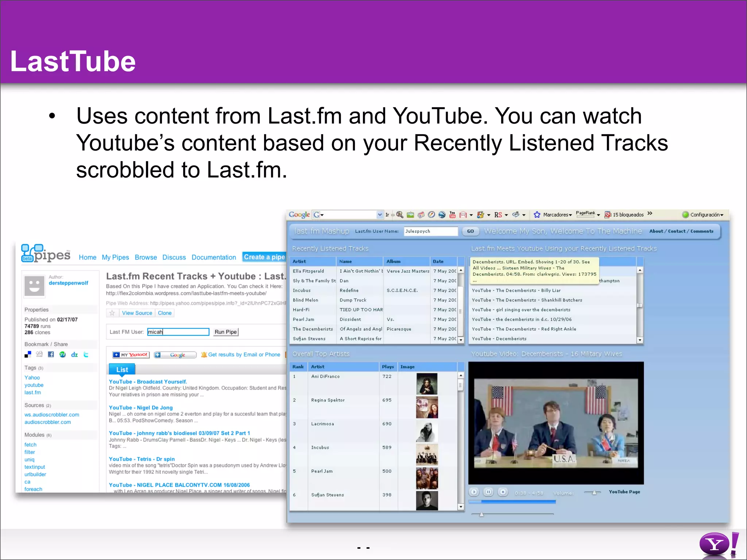Open the Home page in Pipes

click(x=88, y=257)
